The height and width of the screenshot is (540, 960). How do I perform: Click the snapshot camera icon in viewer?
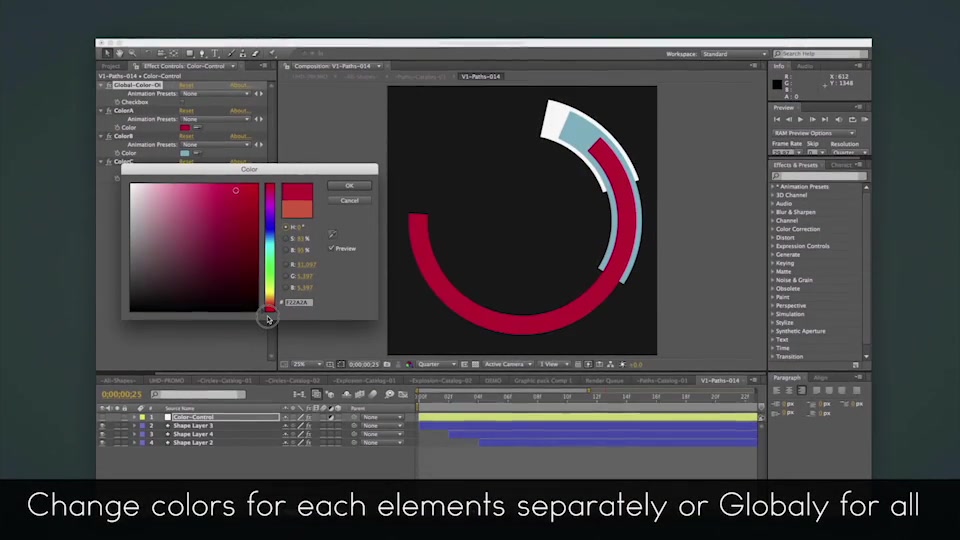[387, 364]
